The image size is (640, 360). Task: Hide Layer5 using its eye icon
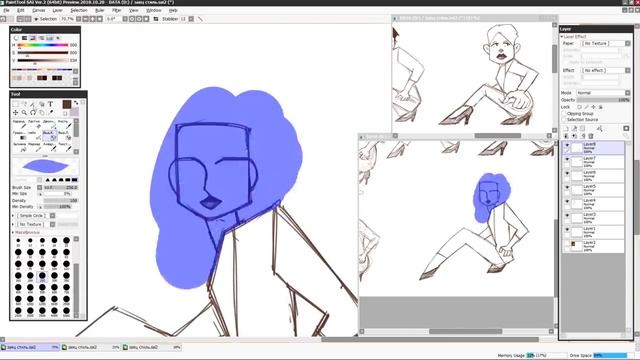(x=567, y=187)
